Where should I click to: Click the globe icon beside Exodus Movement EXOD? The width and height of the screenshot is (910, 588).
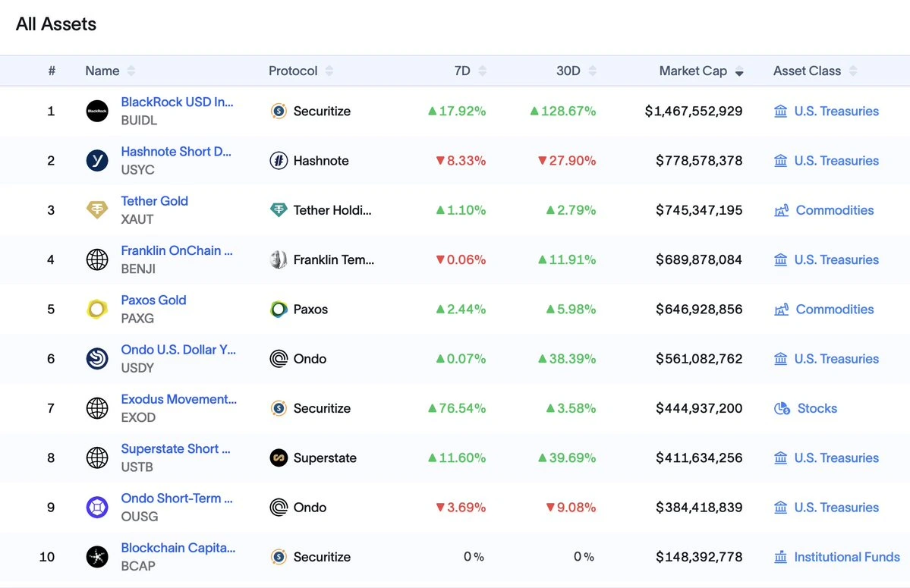(97, 408)
